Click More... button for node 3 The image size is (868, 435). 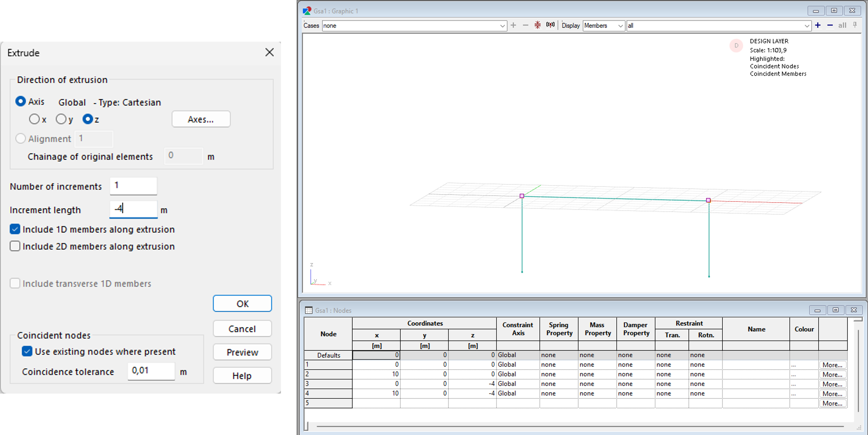832,384
